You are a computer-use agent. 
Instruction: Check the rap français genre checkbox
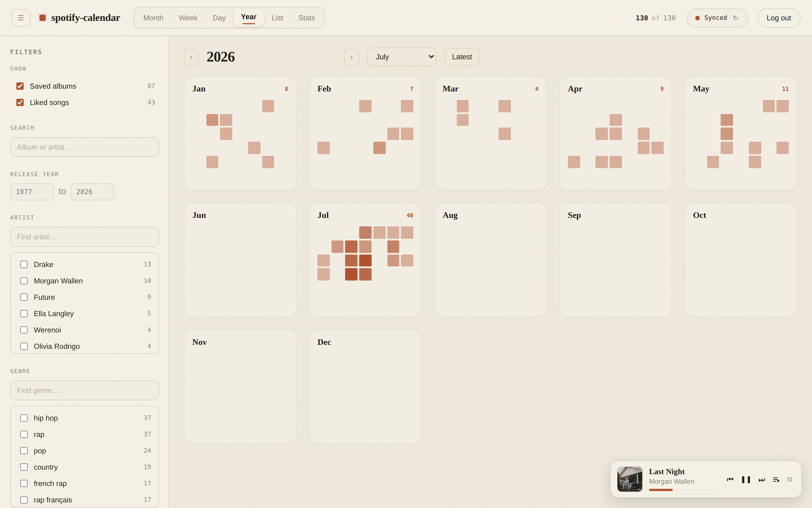24,500
